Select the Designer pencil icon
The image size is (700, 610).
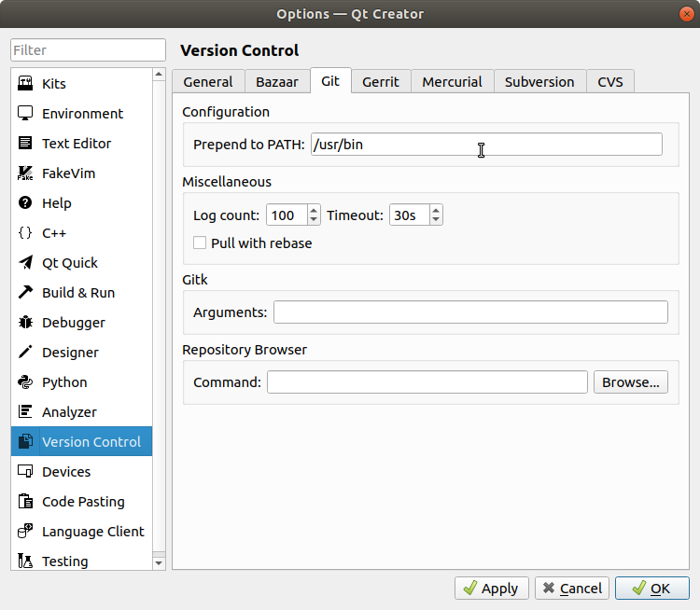[x=26, y=353]
